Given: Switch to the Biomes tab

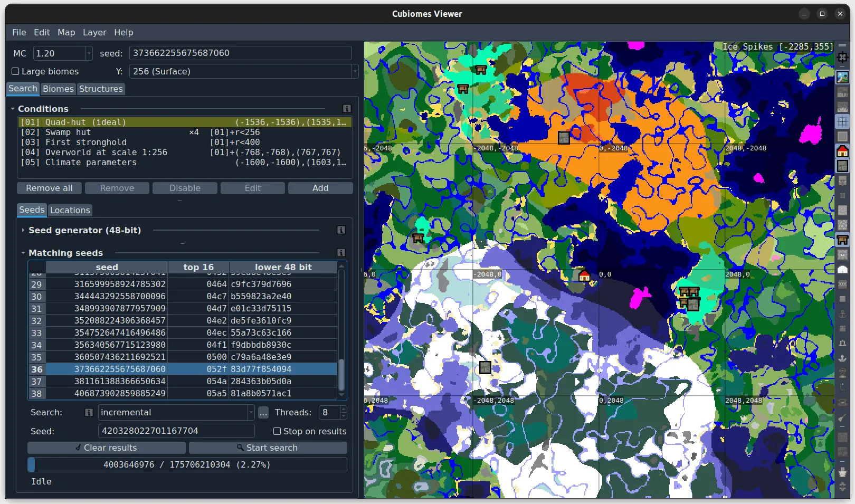Looking at the screenshot, I should click(x=58, y=89).
